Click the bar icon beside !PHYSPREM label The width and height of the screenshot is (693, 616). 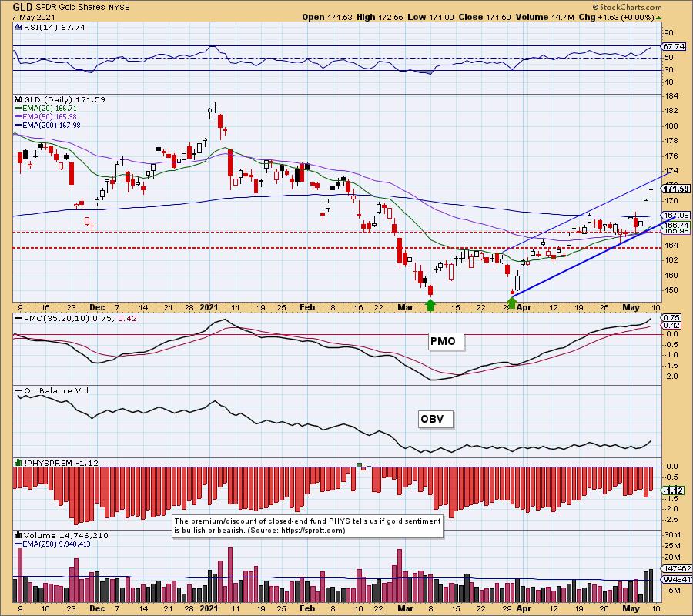pos(18,463)
